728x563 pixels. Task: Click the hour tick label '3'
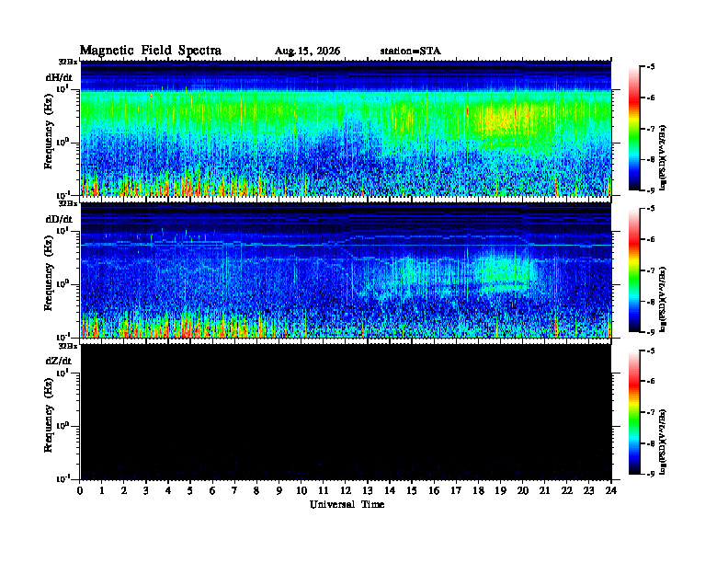[x=146, y=491]
